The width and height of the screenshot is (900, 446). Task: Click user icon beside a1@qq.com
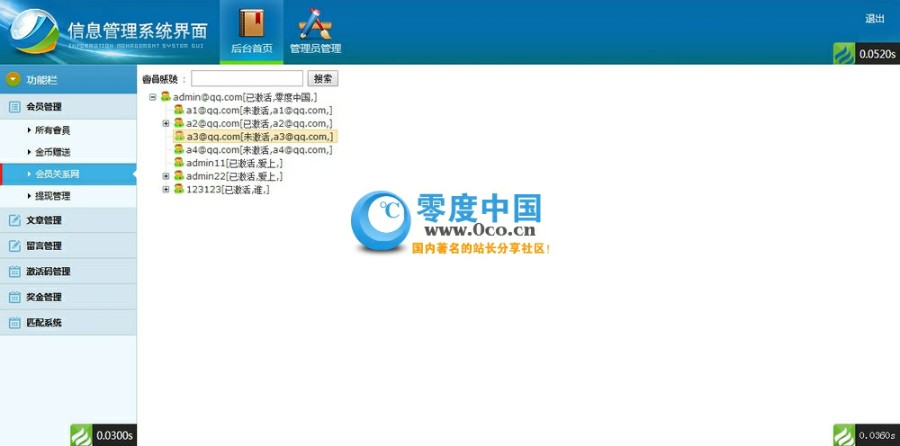179,110
